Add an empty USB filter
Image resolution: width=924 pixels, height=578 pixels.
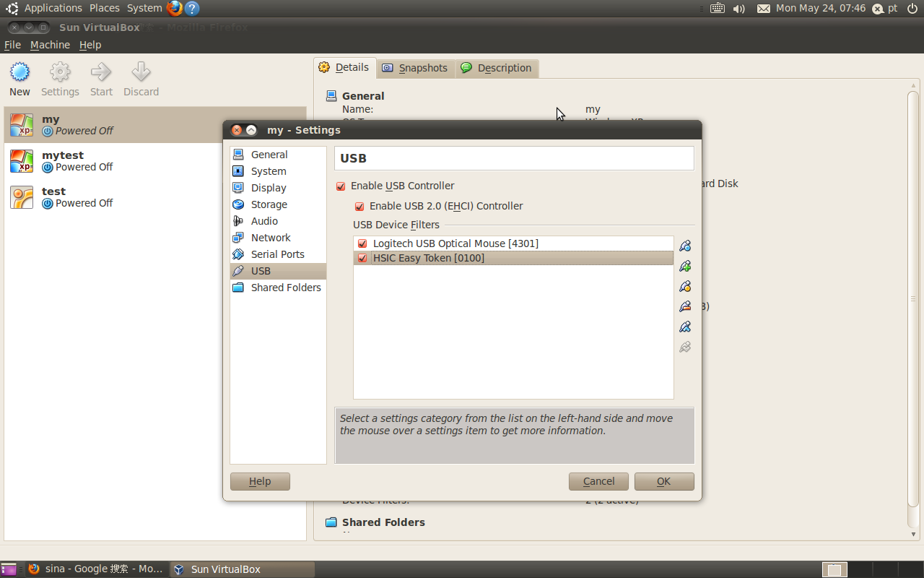click(x=685, y=246)
